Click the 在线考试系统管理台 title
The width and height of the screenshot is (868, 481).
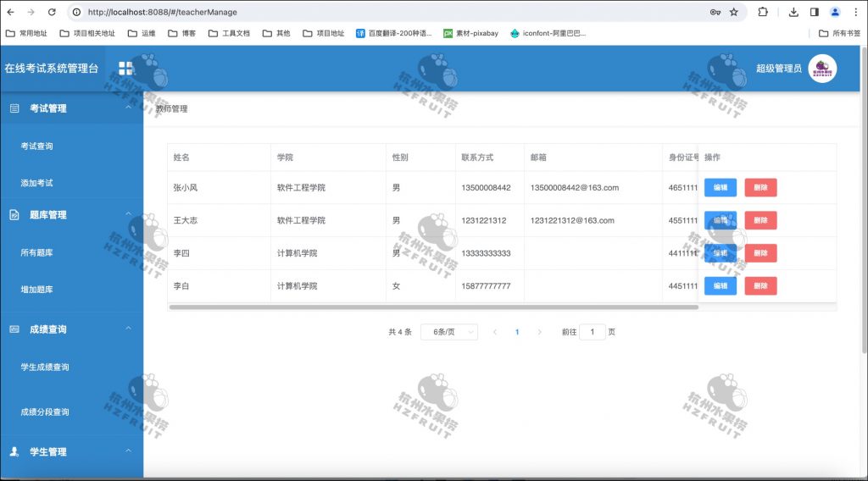52,69
